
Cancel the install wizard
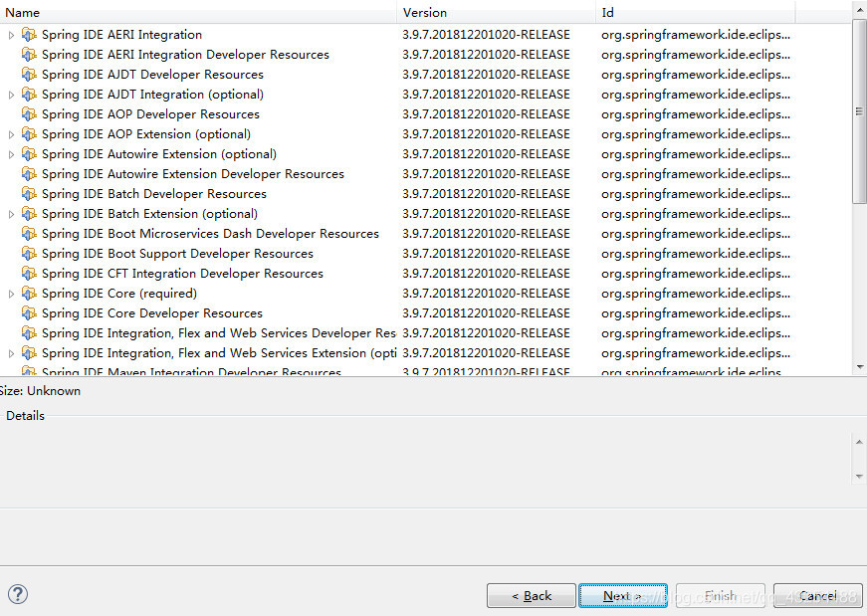(818, 595)
